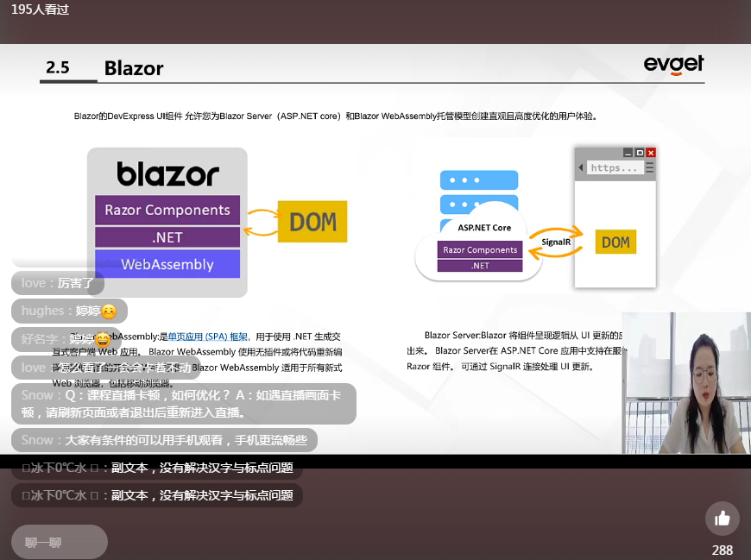
Task: Click the red close icon in browser mockup
Action: click(650, 153)
